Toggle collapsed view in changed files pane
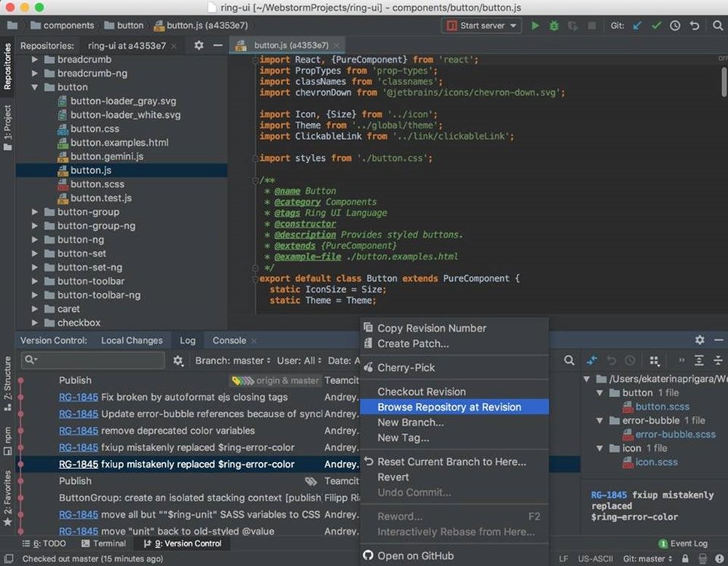728x566 pixels. click(x=699, y=360)
